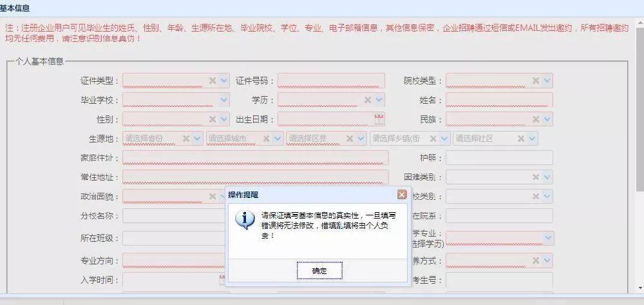644x305 pixels.
Task: Clear the 请选择省份 field with its X icon
Action: (x=186, y=139)
